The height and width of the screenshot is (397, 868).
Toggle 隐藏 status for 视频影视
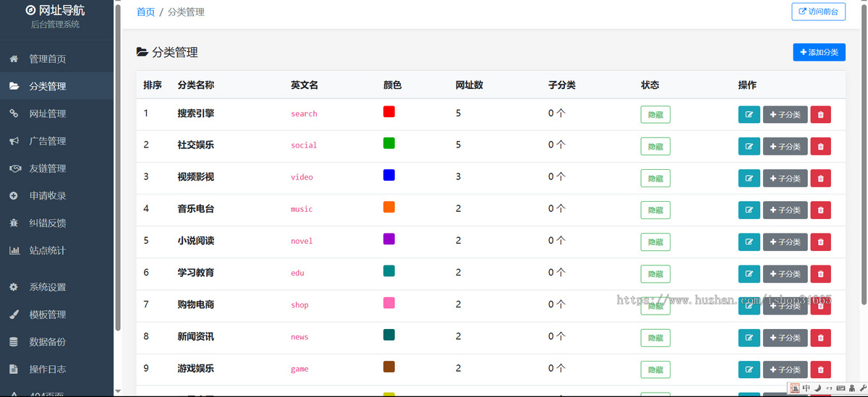655,178
